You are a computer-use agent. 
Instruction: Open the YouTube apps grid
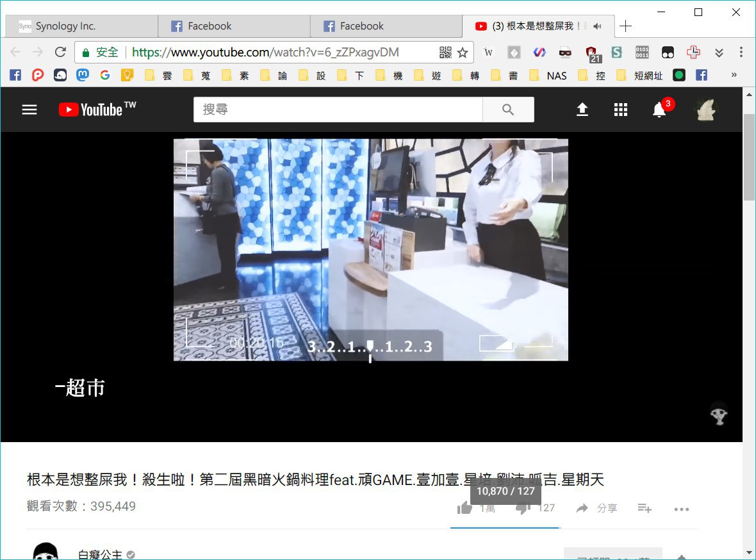click(x=620, y=110)
